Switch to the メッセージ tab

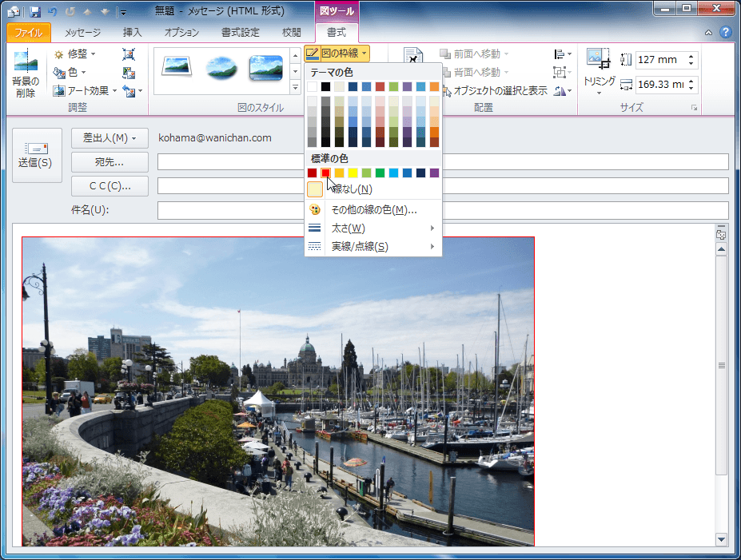pyautogui.click(x=82, y=32)
